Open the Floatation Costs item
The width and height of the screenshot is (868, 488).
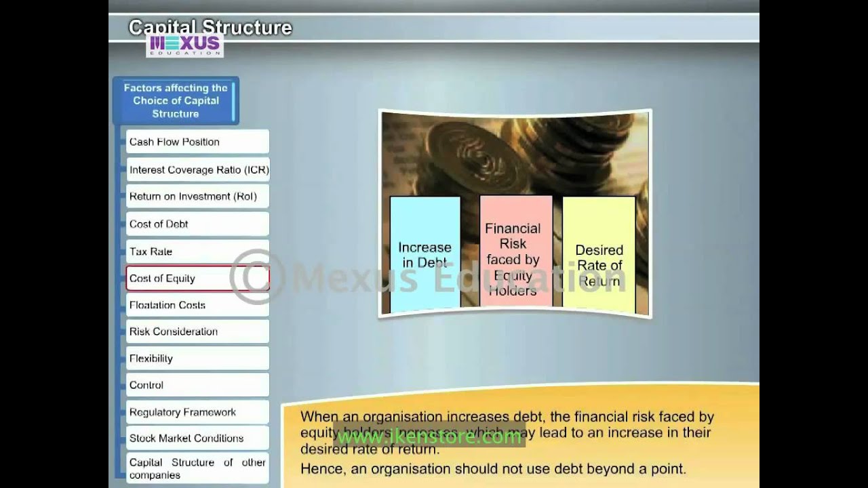click(x=197, y=305)
